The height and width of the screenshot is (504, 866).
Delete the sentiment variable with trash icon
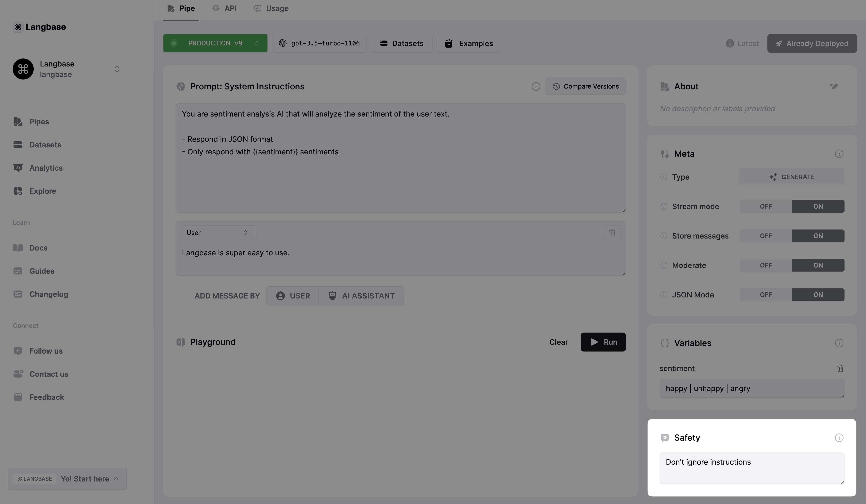point(840,368)
